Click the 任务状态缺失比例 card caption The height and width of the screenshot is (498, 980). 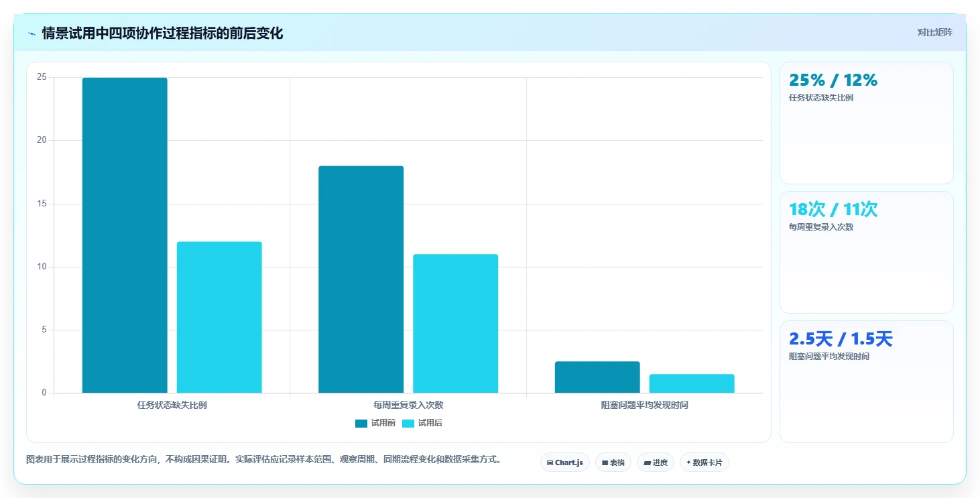click(x=821, y=98)
